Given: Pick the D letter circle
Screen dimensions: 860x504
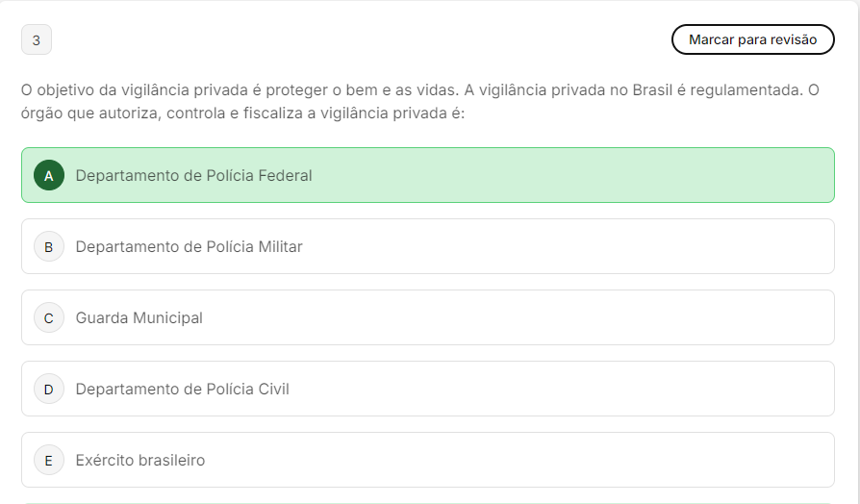Looking at the screenshot, I should coord(49,389).
